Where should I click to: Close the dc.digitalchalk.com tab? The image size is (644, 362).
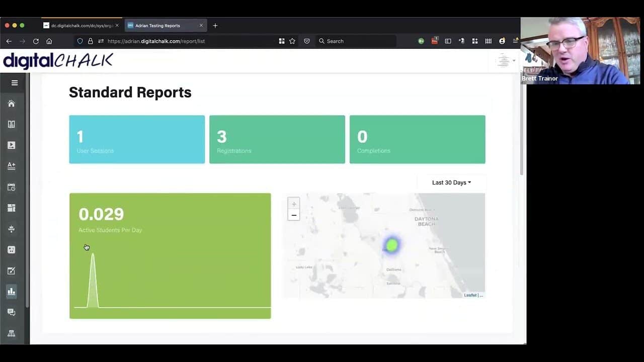(x=117, y=26)
